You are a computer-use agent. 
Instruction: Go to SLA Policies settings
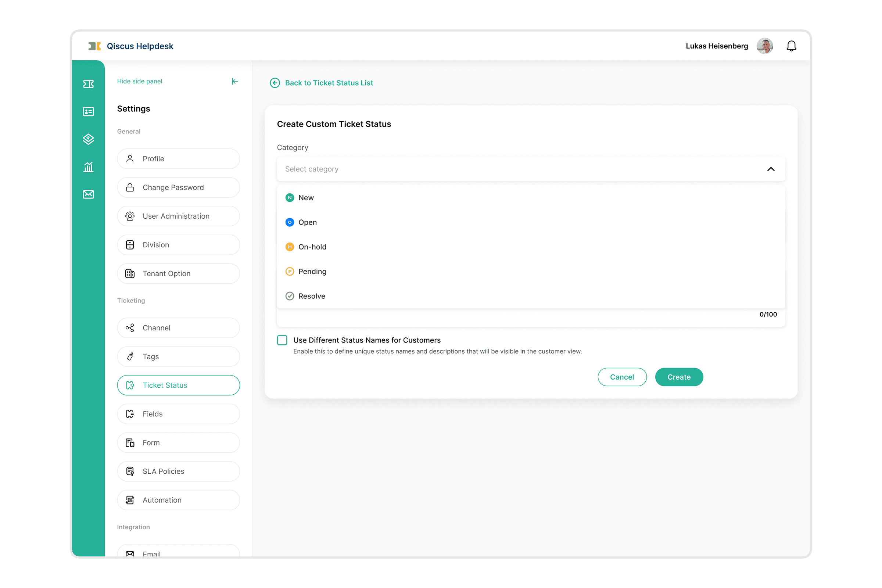pyautogui.click(x=178, y=472)
